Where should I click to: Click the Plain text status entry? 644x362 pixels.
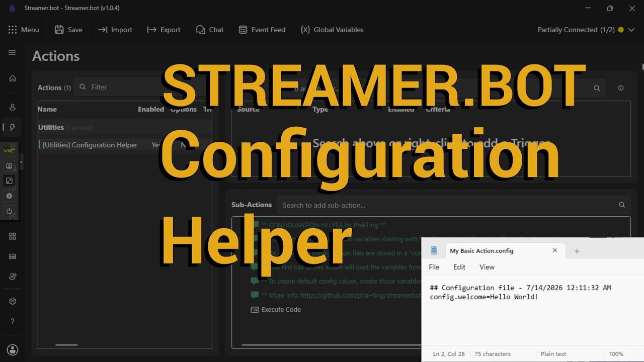[x=553, y=354]
